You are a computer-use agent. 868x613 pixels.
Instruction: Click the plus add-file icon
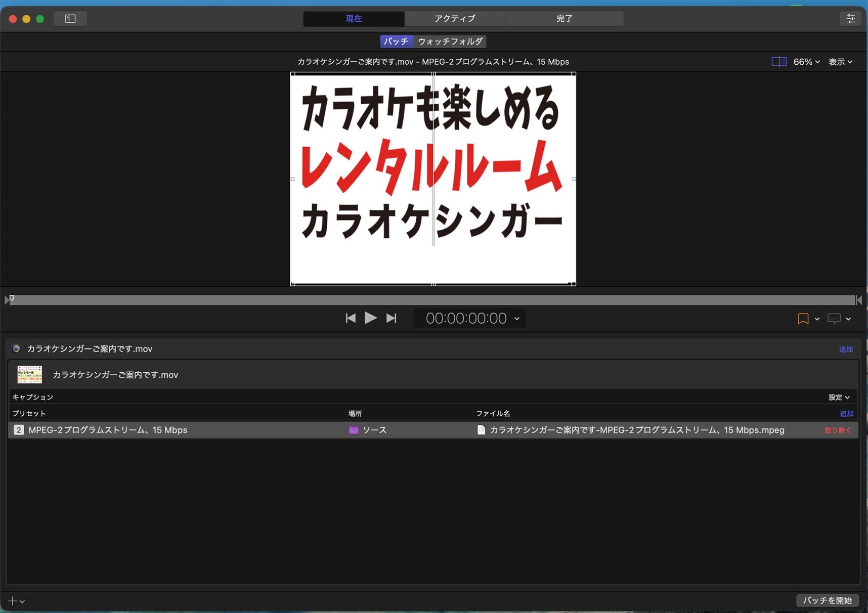pyautogui.click(x=13, y=601)
